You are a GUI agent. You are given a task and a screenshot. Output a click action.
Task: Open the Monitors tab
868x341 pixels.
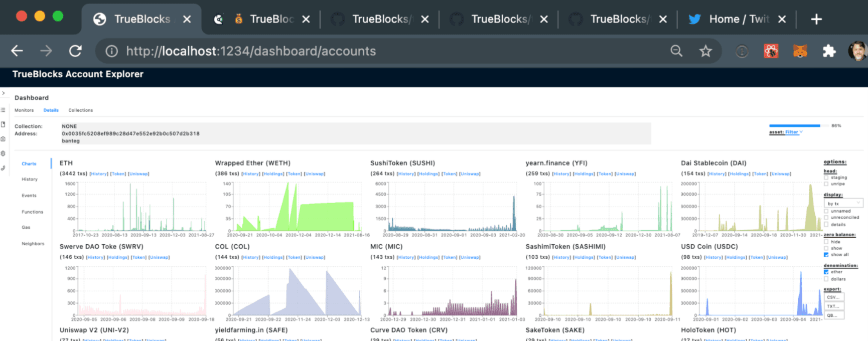pyautogui.click(x=24, y=110)
